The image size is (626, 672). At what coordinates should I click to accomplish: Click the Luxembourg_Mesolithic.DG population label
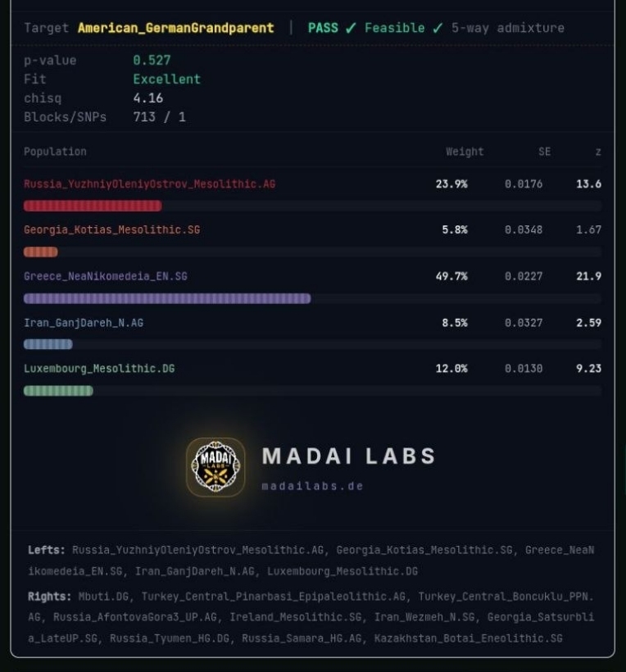tap(99, 369)
